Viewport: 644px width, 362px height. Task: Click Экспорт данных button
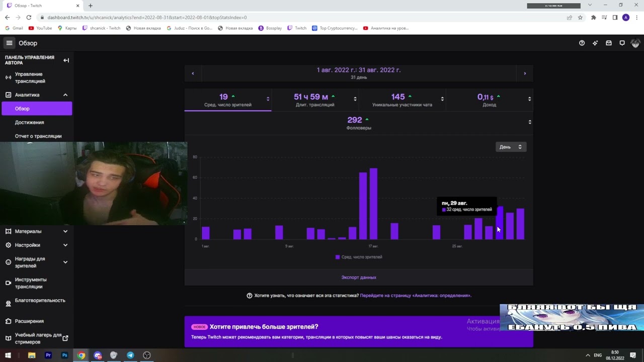click(x=359, y=278)
